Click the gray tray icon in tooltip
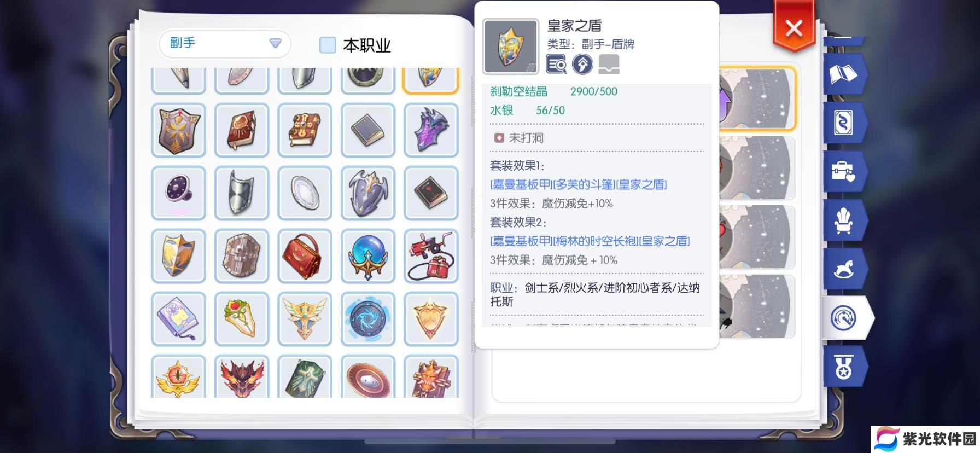 [x=609, y=65]
